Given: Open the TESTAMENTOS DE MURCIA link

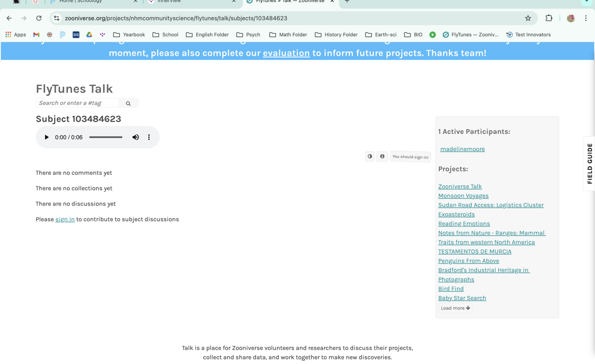Looking at the screenshot, I should tap(475, 251).
